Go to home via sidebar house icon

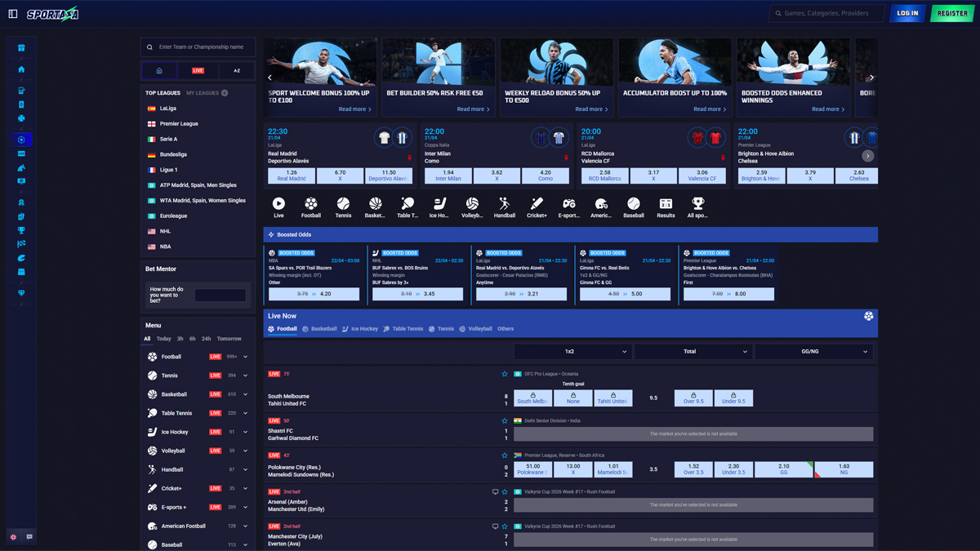tap(21, 69)
